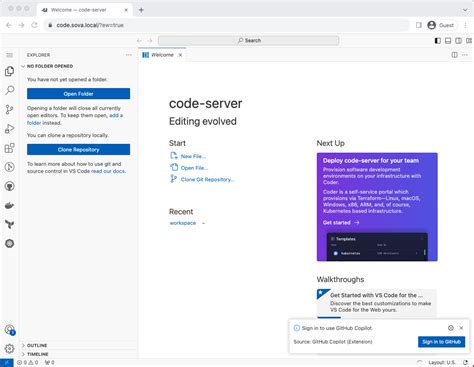474x367 pixels.
Task: Toggle the primary side bar layout icon
Action: pos(438,41)
